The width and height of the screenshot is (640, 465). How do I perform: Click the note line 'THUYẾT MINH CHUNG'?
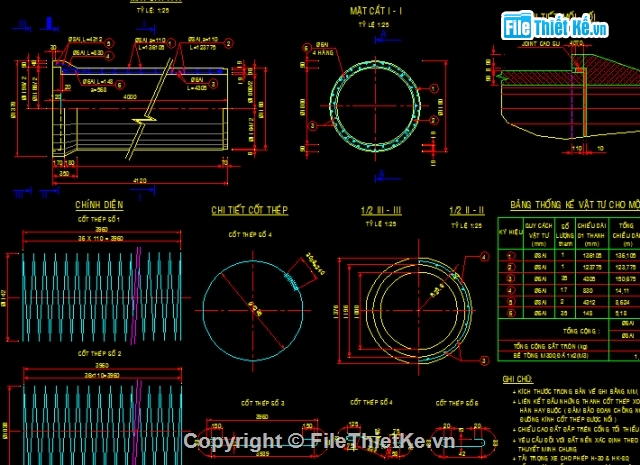[x=547, y=449]
